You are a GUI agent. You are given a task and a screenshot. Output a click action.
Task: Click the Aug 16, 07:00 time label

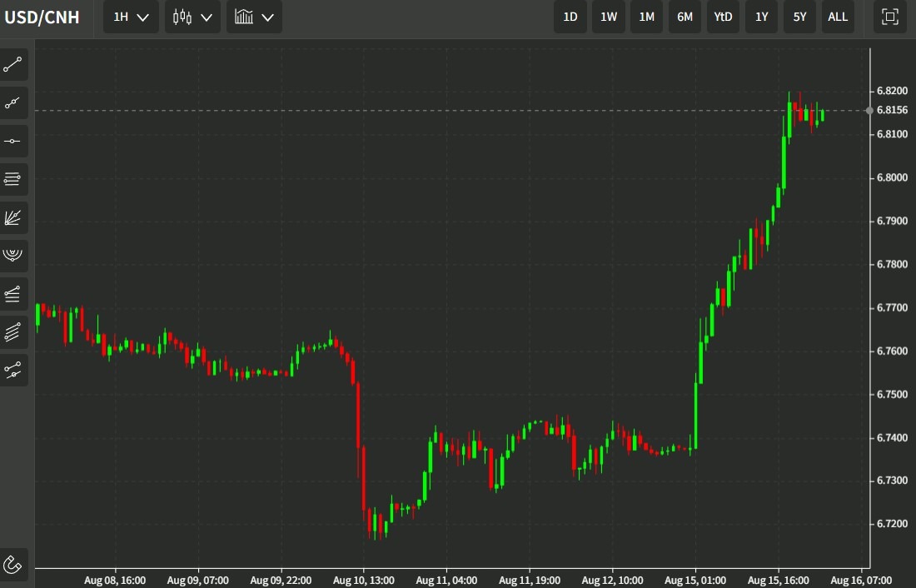point(861,581)
